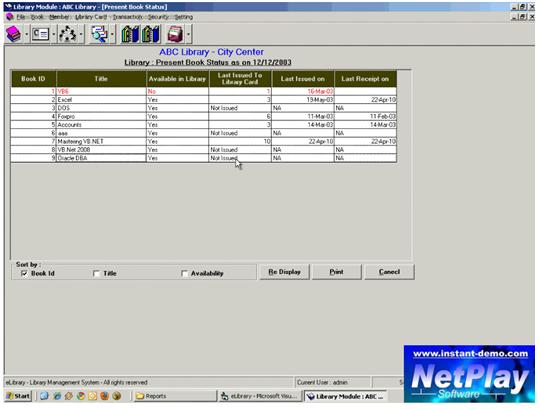Open the Member menu
539x410 pixels.
click(x=59, y=17)
